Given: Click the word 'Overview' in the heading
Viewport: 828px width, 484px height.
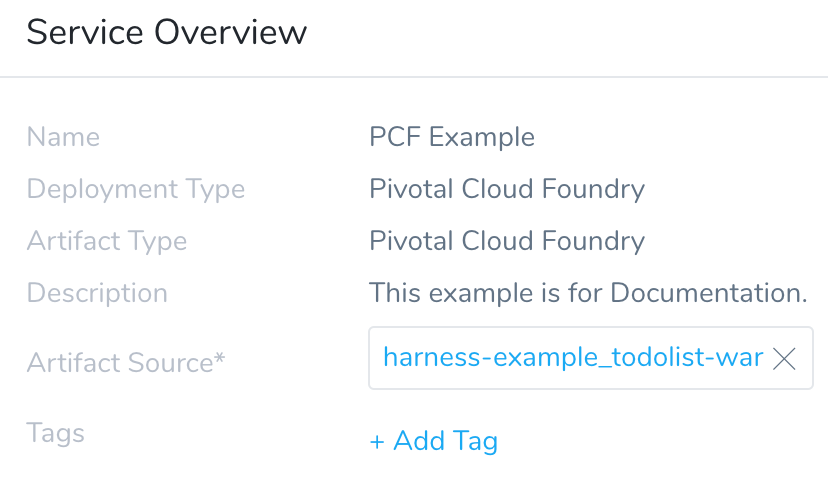Looking at the screenshot, I should tap(230, 32).
